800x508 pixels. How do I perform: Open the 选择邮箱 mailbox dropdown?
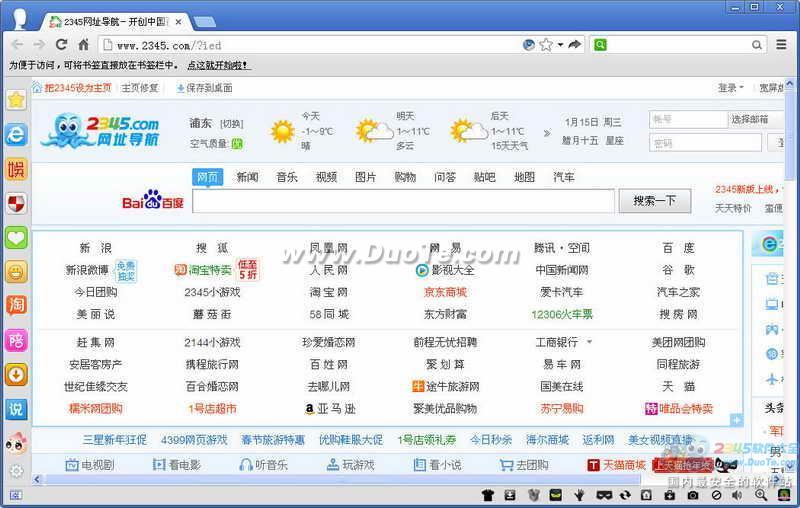(x=755, y=119)
